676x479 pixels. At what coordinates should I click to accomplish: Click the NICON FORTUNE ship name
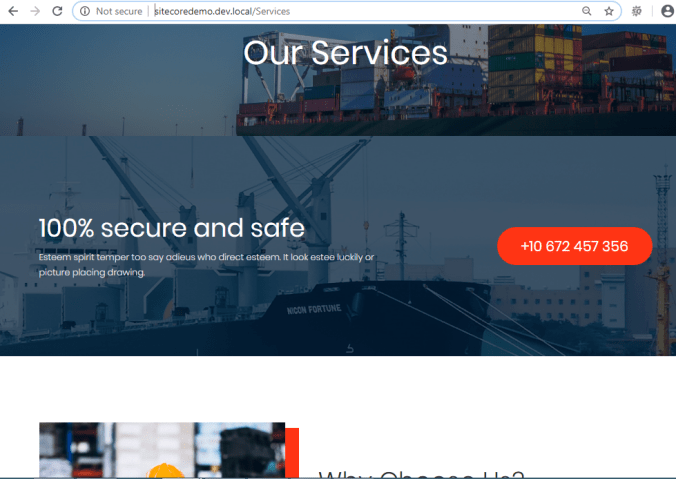314,309
